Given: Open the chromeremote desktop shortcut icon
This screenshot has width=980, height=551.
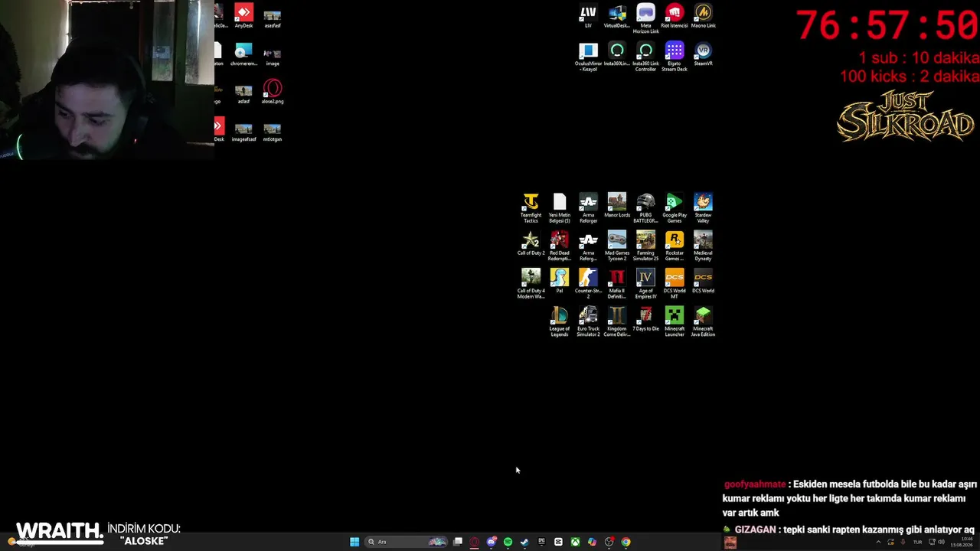Looking at the screenshot, I should click(243, 54).
